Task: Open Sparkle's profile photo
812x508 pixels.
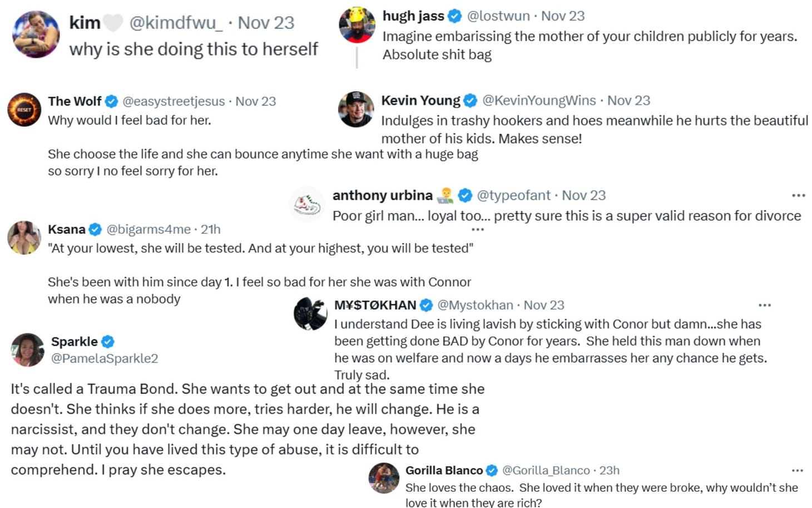Action: click(28, 350)
